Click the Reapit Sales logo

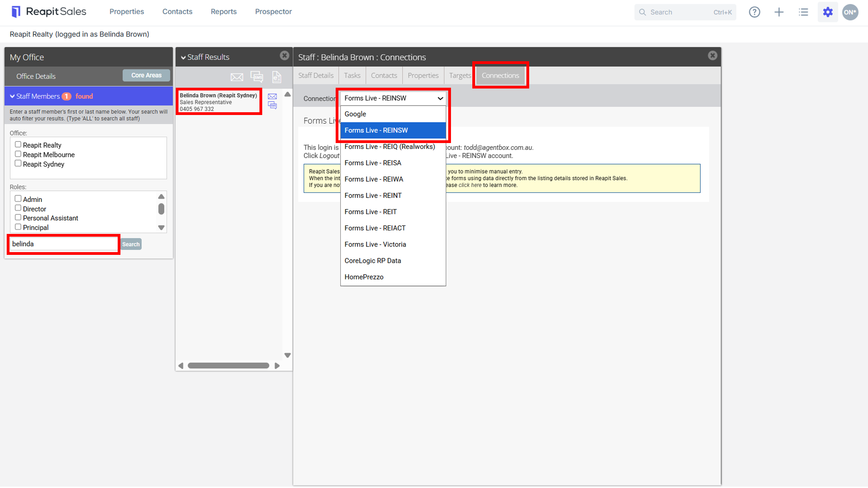[49, 12]
